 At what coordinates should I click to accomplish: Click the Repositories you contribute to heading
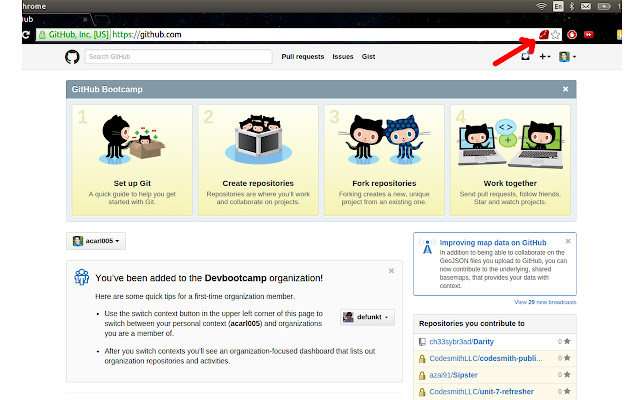pyautogui.click(x=471, y=323)
